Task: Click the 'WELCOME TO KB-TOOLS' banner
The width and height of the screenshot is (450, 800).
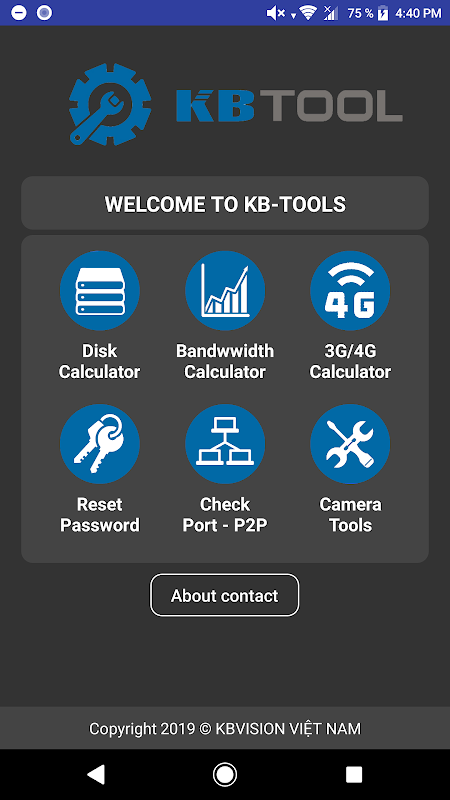Action: pos(225,203)
